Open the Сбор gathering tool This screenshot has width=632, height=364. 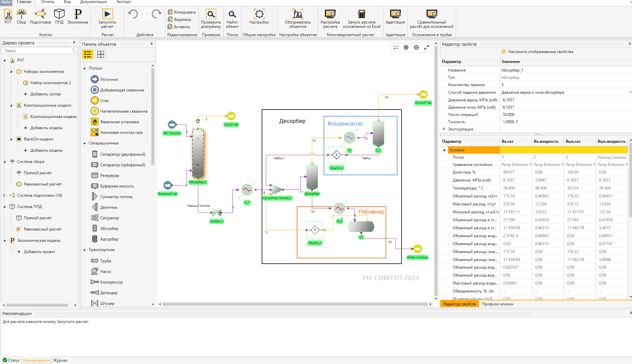coord(22,17)
